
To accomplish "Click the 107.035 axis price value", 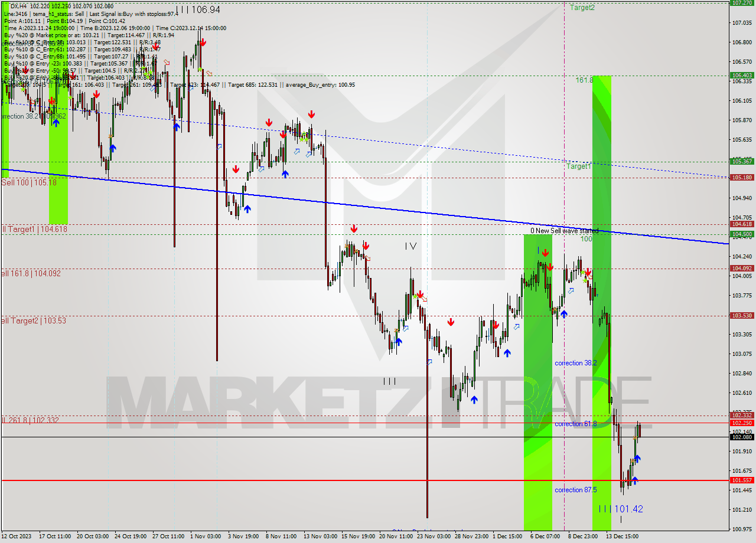I will click(742, 23).
